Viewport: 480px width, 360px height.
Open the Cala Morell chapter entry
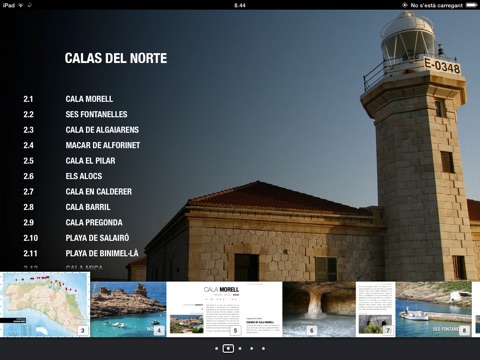89,99
